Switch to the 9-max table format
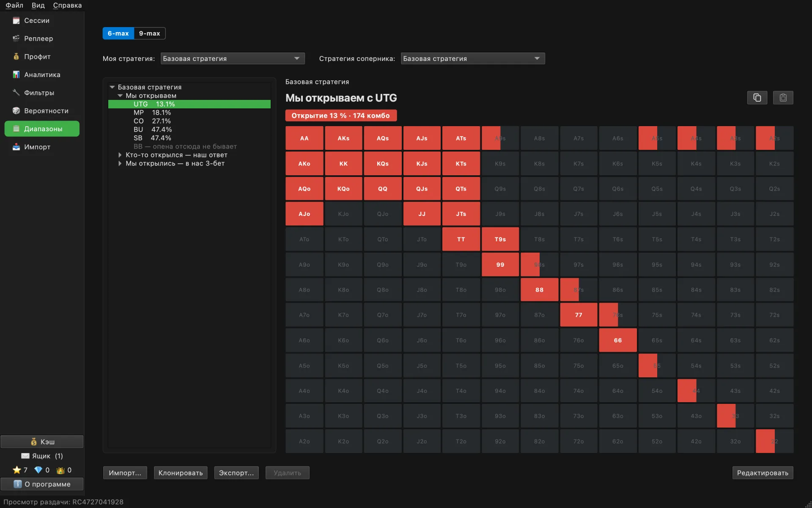812x508 pixels. (x=149, y=33)
